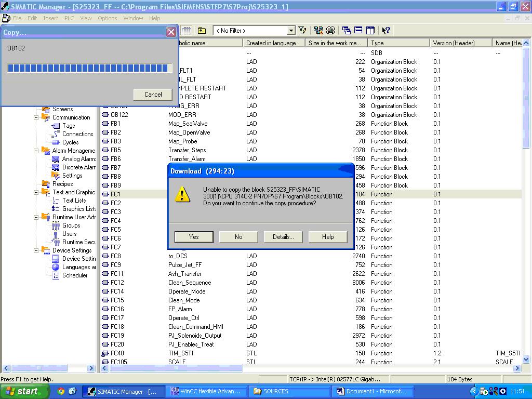The image size is (532, 399).
Task: Collapse the Communication tree node
Action: click(36, 117)
